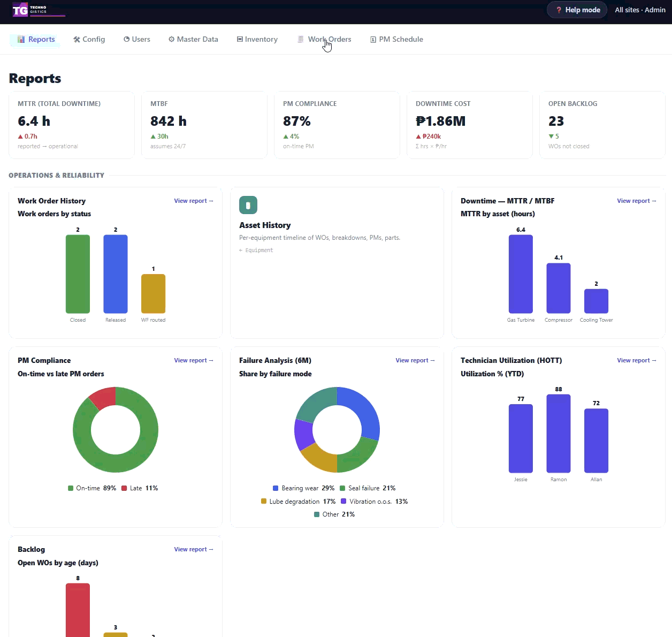Click the Master Data gear icon
672x637 pixels.
click(x=172, y=40)
